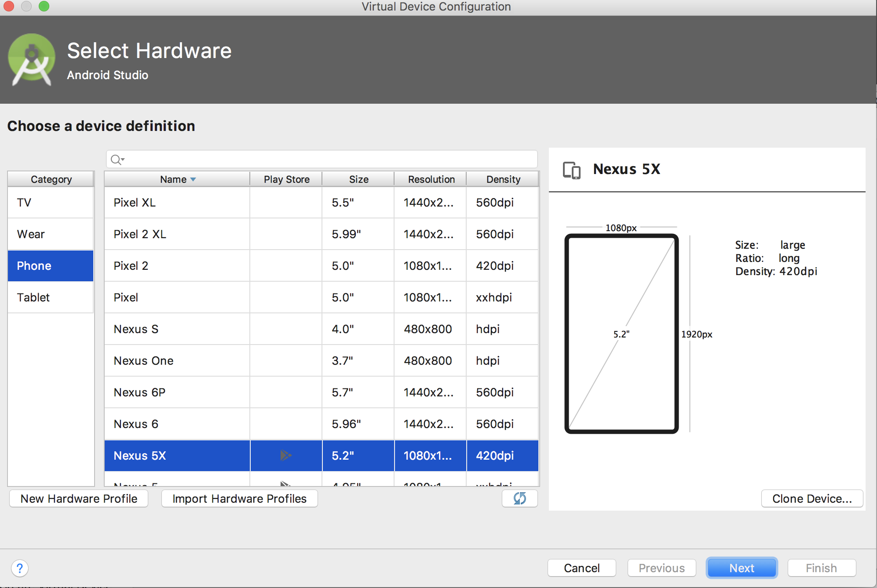The image size is (877, 588).
Task: Click the refresh device list icon
Action: [519, 498]
